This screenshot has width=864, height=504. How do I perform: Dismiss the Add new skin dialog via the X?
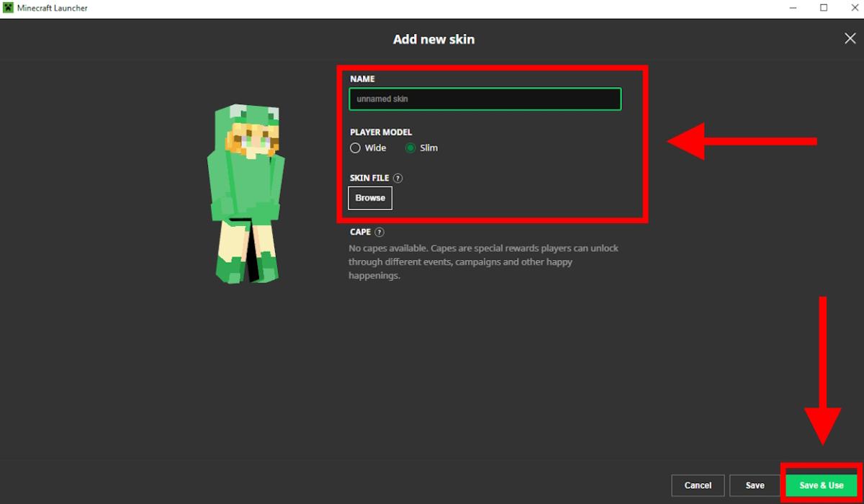tap(850, 38)
